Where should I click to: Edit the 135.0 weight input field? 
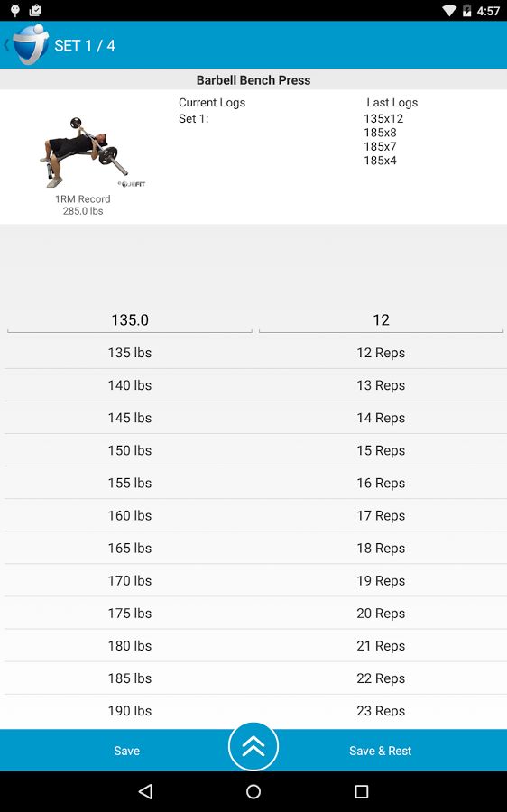[130, 320]
